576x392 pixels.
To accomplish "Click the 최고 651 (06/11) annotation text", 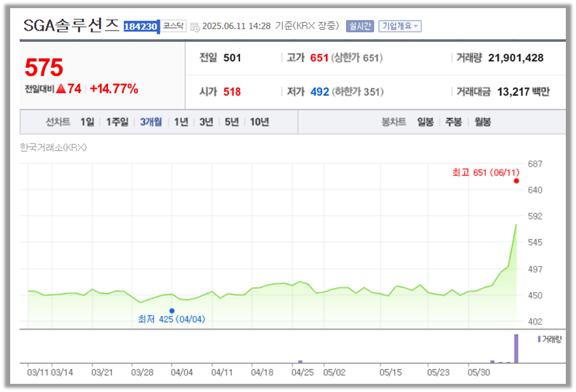I will 486,172.
